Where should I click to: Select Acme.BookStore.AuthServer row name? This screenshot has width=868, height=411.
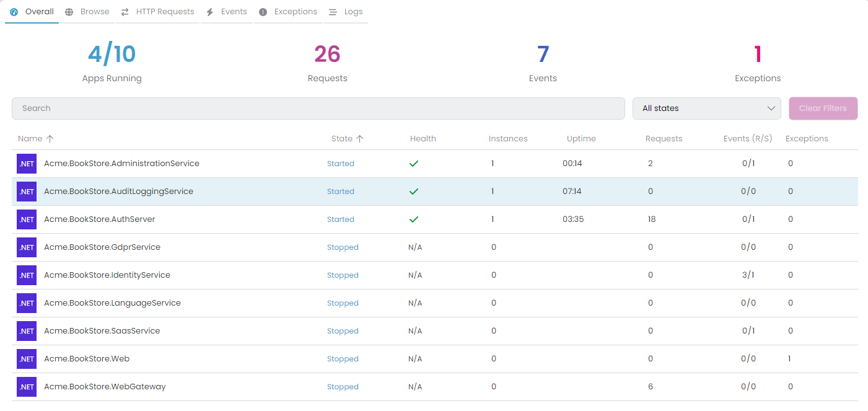99,219
